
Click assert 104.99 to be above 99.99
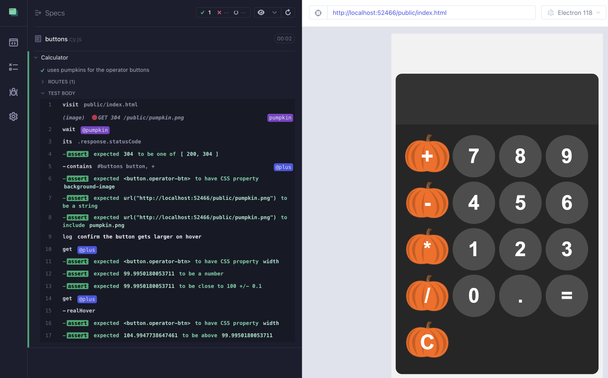tap(167, 335)
